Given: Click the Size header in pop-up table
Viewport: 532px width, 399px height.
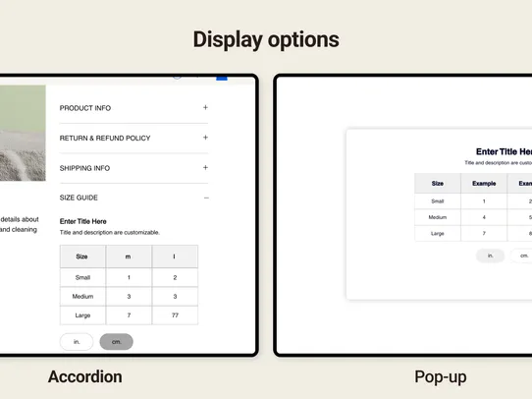Looking at the screenshot, I should [x=438, y=184].
